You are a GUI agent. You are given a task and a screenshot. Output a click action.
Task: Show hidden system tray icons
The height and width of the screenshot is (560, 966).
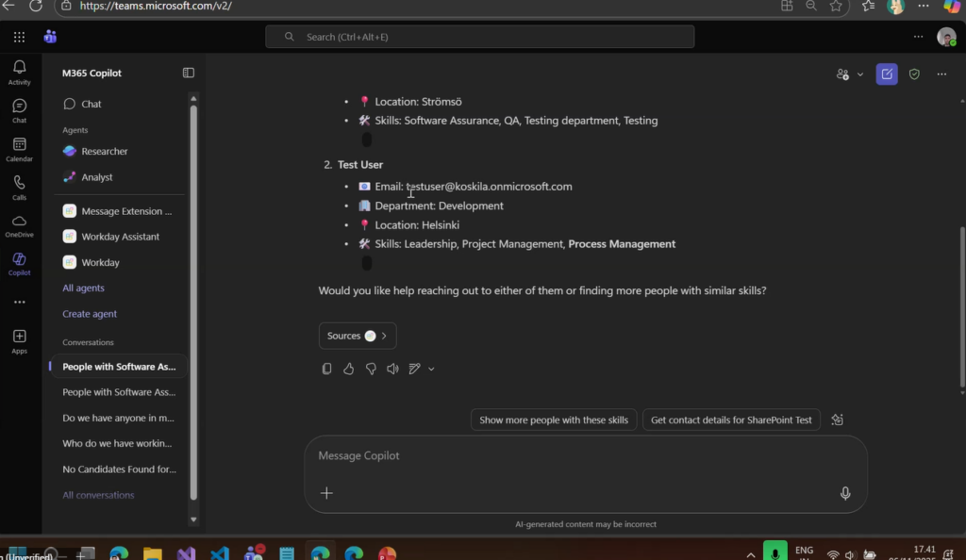coord(750,554)
